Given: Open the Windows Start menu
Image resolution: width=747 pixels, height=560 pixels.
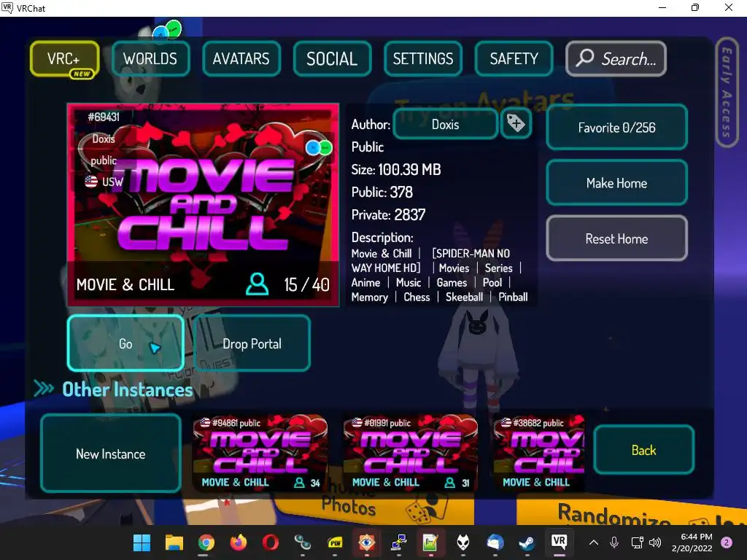Looking at the screenshot, I should 142,542.
